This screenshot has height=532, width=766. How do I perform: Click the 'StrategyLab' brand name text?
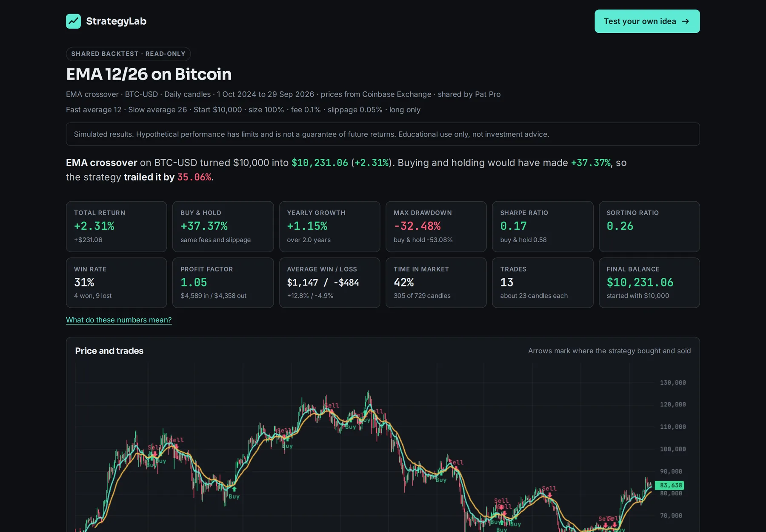point(116,21)
